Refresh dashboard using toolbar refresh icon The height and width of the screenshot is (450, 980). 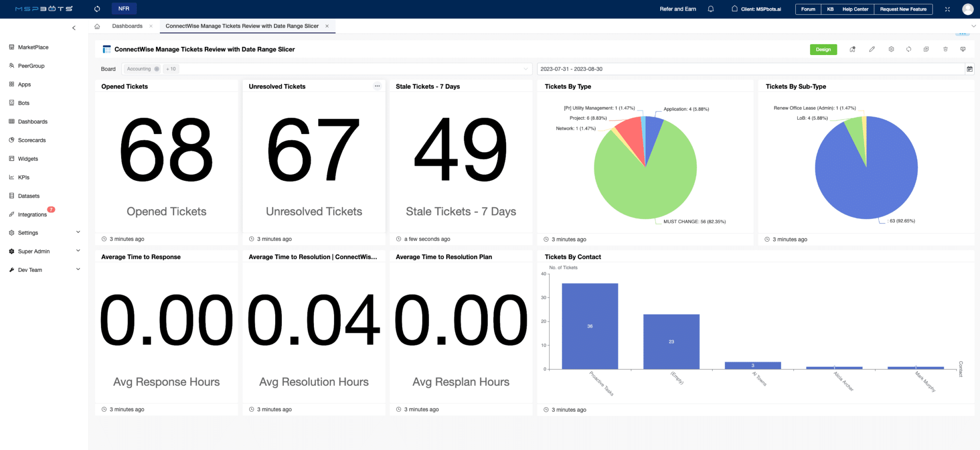(909, 49)
